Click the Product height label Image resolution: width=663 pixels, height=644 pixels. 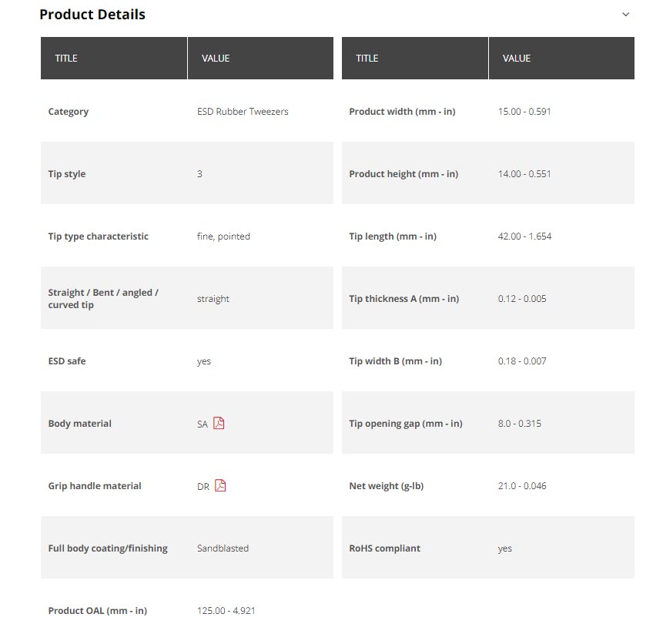[x=403, y=174]
